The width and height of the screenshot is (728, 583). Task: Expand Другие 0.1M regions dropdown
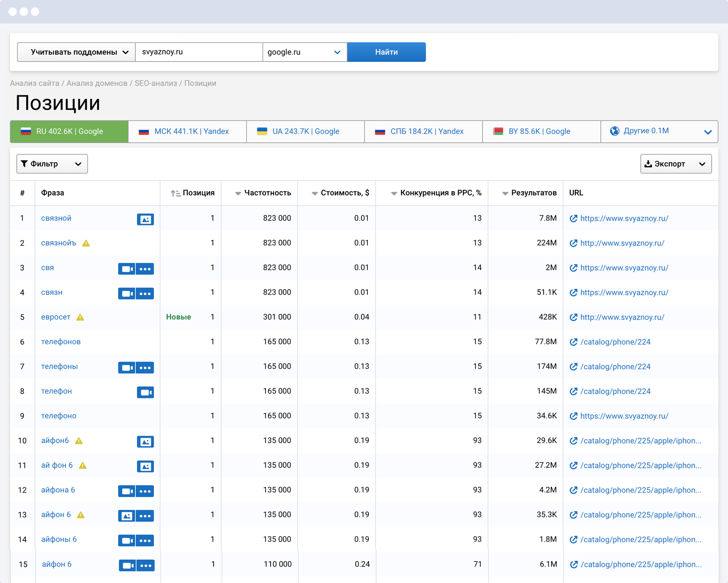click(x=659, y=132)
